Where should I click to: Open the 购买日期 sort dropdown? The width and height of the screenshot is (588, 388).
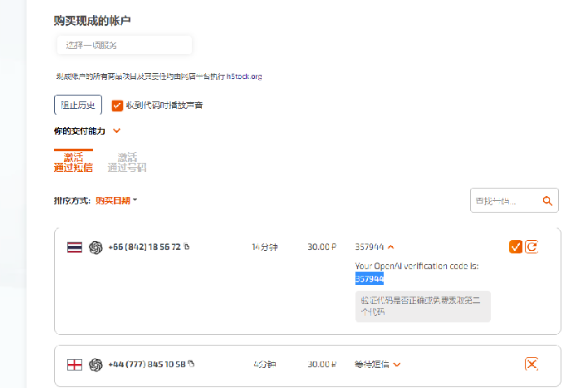tap(116, 200)
